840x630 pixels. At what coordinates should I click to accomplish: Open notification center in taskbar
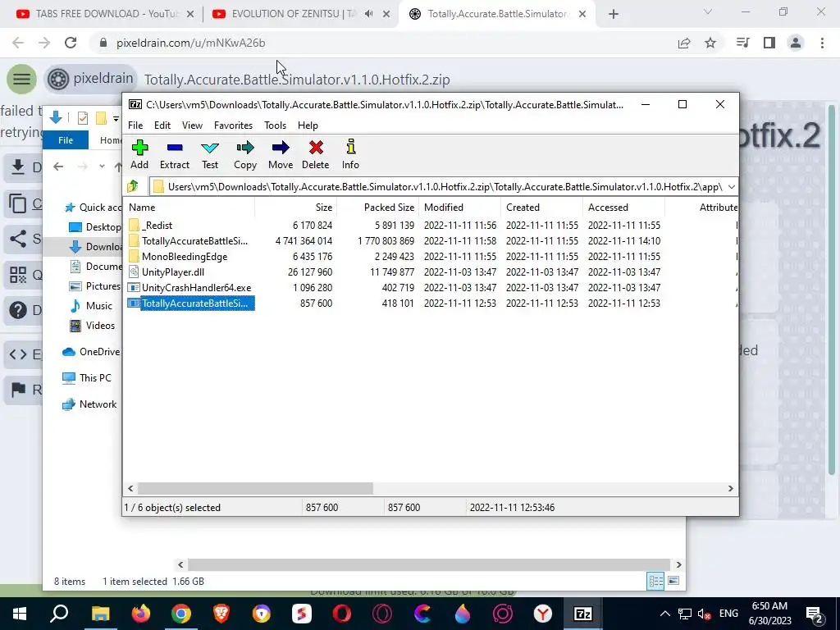(815, 614)
